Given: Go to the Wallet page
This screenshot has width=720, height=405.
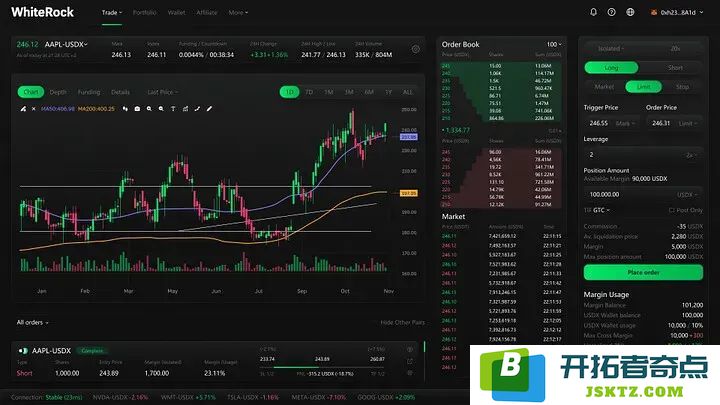Looking at the screenshot, I should [176, 12].
